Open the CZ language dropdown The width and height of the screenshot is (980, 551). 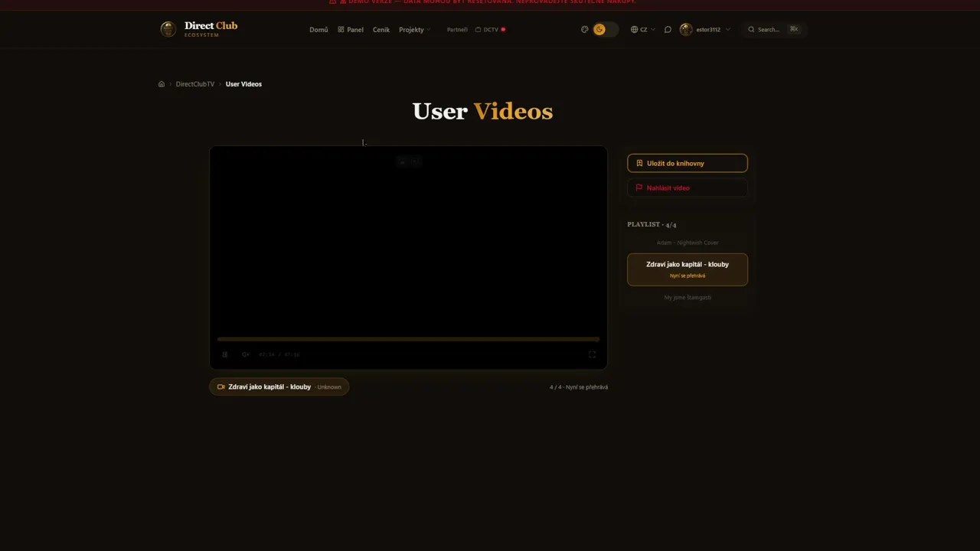pyautogui.click(x=643, y=30)
